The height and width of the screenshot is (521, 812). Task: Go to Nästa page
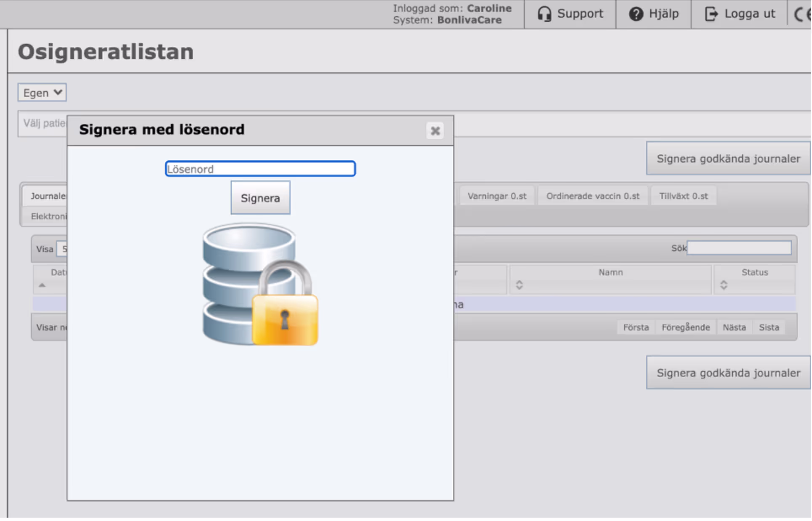[x=734, y=327]
